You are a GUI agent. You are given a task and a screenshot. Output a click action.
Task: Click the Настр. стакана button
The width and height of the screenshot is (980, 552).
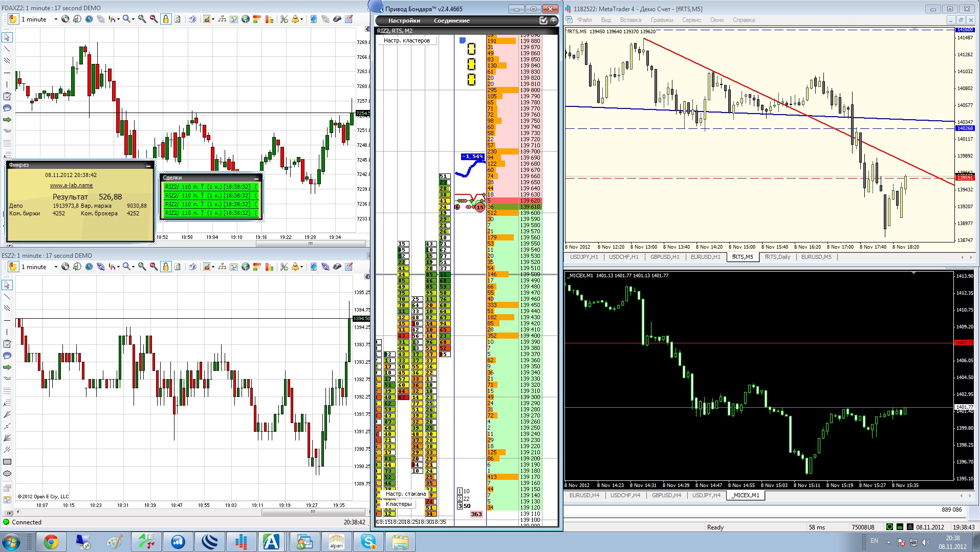click(405, 494)
